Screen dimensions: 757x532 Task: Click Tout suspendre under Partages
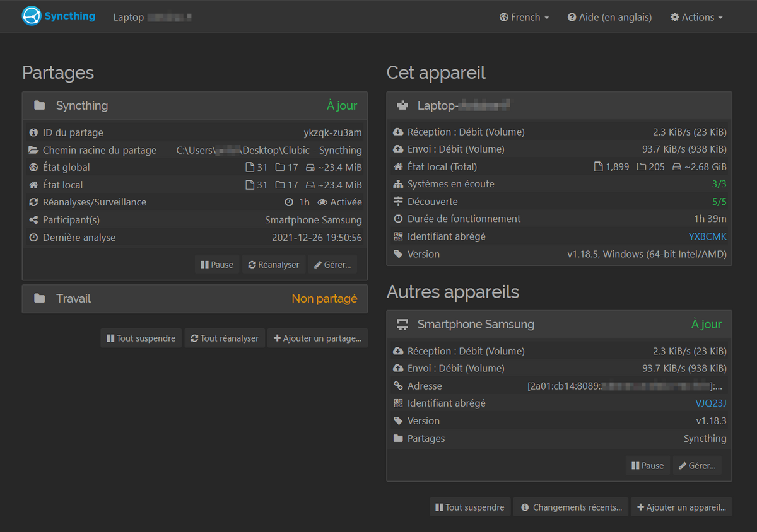tap(141, 338)
